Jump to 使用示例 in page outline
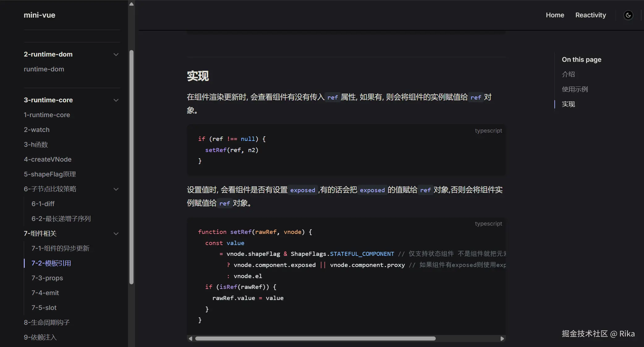The width and height of the screenshot is (644, 347). [574, 89]
